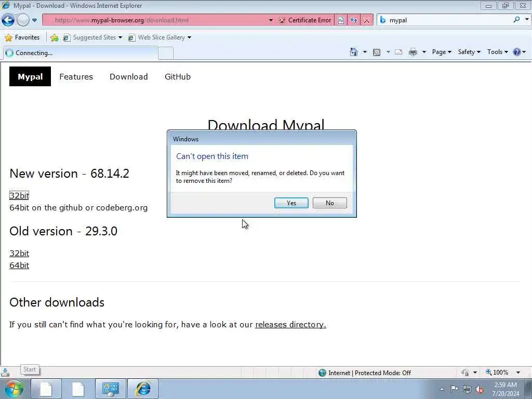Click the Bing search box containing mypal

[x=445, y=20]
